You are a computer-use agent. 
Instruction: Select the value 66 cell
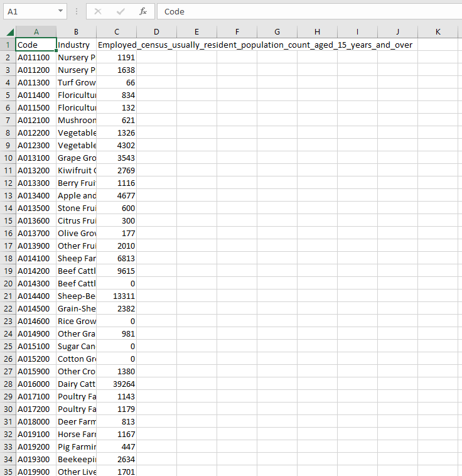point(117,82)
